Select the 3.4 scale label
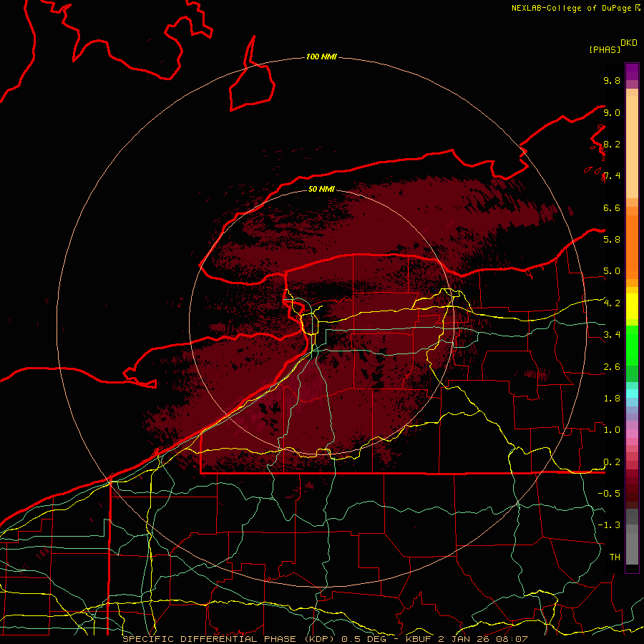 (612, 334)
